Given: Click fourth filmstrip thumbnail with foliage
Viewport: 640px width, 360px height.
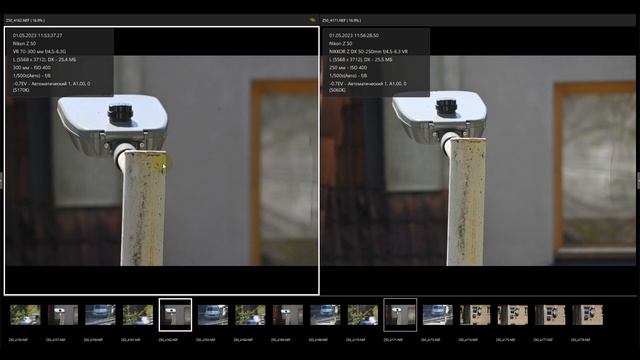Looking at the screenshot, I should (x=138, y=315).
